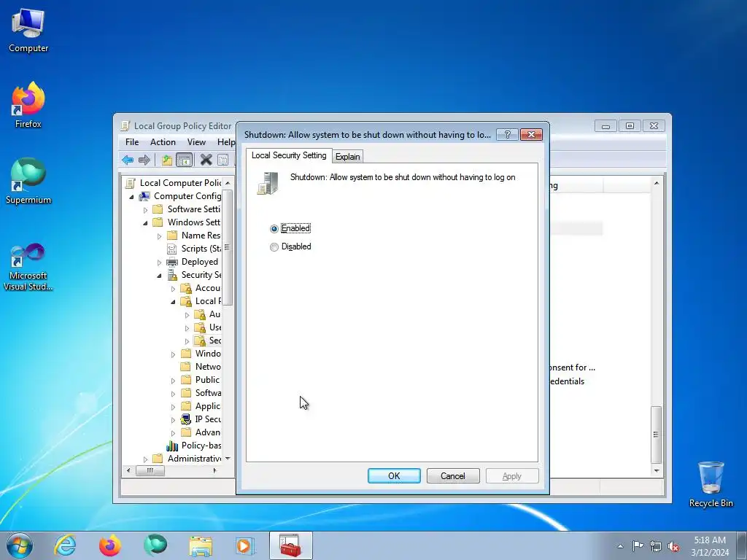747x560 pixels.
Task: Open the Local Security Setting tab
Action: (289, 155)
